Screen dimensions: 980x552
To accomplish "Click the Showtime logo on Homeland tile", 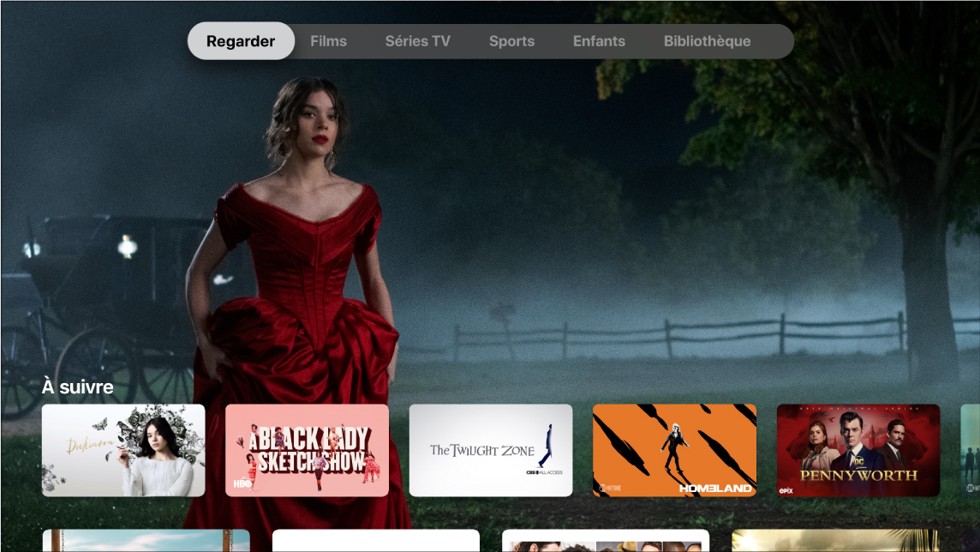I will (x=606, y=487).
